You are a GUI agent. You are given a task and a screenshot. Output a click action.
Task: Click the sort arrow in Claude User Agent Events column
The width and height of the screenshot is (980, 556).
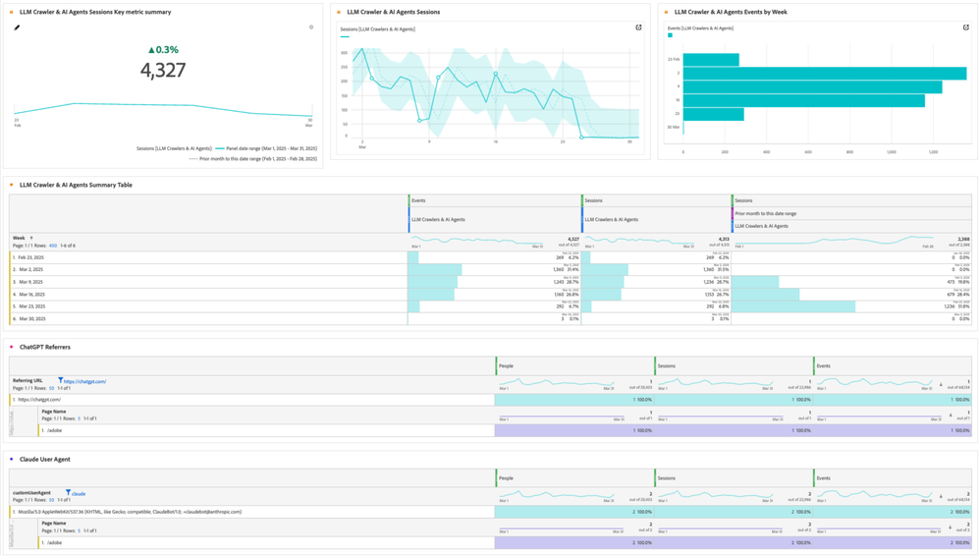tap(942, 497)
